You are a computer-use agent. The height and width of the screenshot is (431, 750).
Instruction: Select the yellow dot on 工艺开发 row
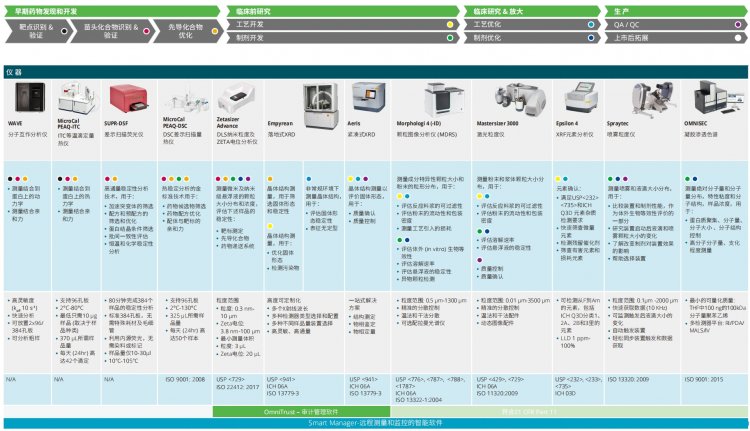[450, 24]
